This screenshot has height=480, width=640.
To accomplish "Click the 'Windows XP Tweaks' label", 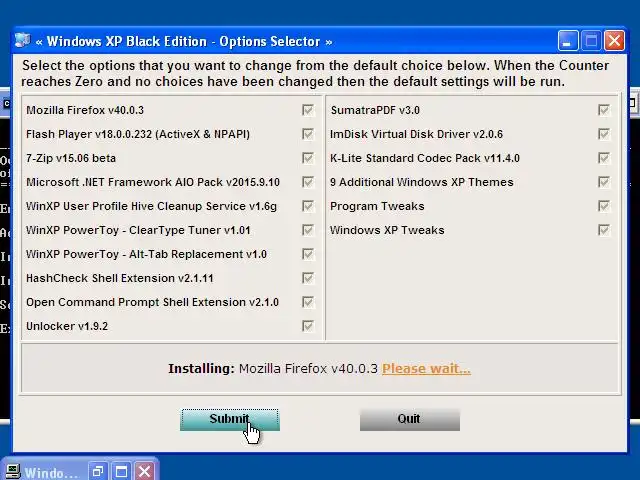I will [x=387, y=230].
